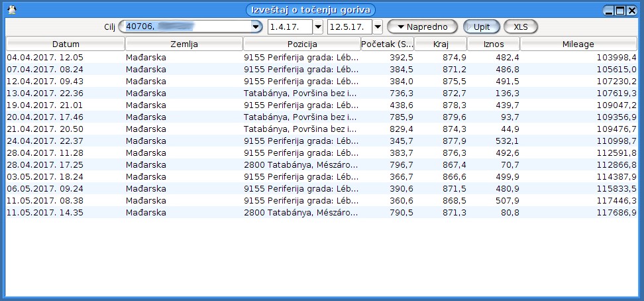The image size is (644, 301).
Task: Open the Napredno advanced options menu
Action: [x=422, y=27]
